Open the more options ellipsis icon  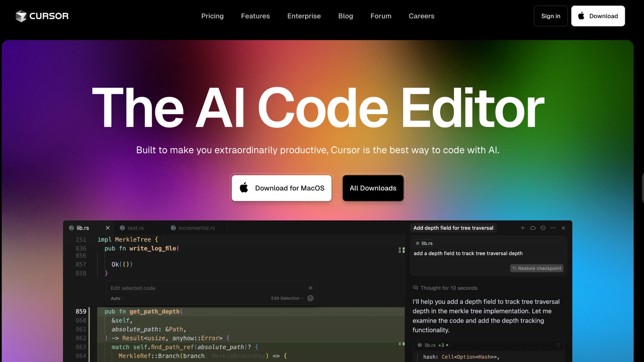coord(553,228)
